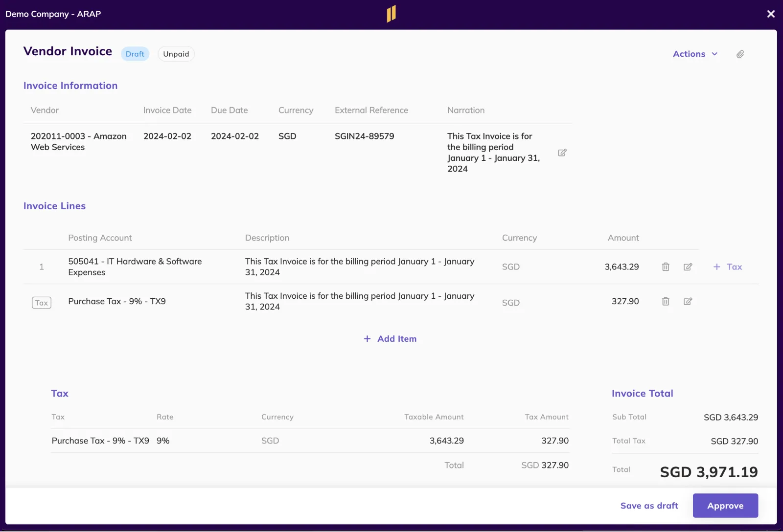Click the Unpaid status badge
Viewport: 783px width, 532px height.
(176, 54)
